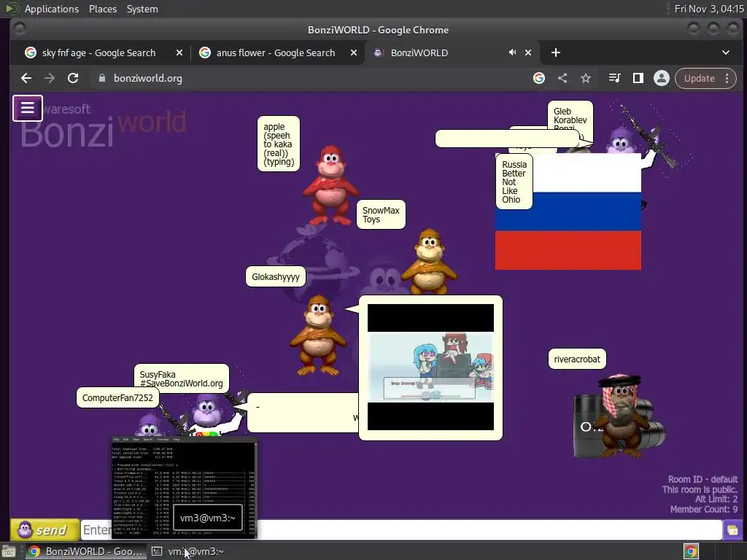The height and width of the screenshot is (560, 747).
Task: Click Chrome workspace icon in bottom panel
Action: (691, 551)
